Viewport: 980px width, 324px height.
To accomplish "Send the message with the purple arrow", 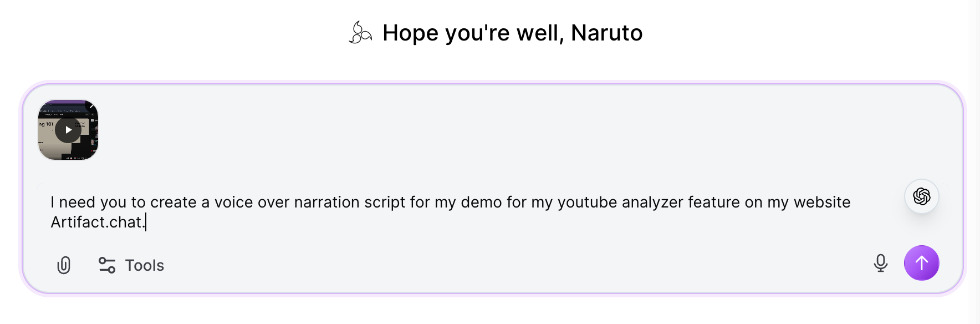I will 921,263.
